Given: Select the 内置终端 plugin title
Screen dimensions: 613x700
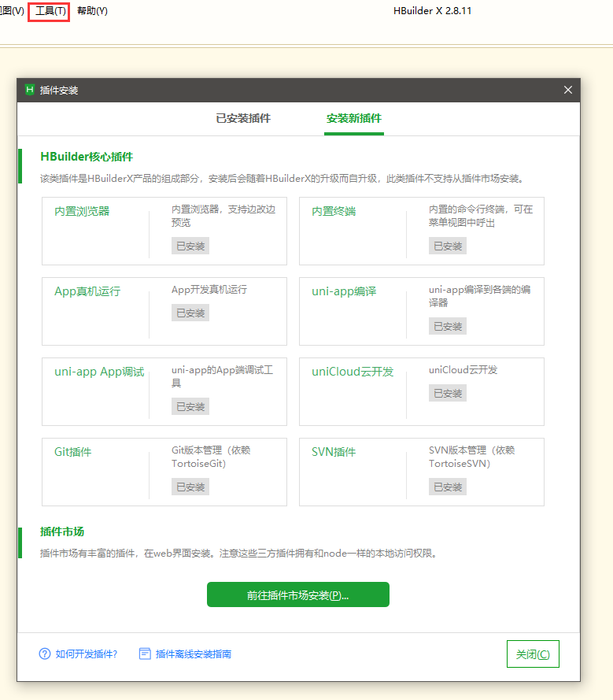Looking at the screenshot, I should (x=334, y=211).
